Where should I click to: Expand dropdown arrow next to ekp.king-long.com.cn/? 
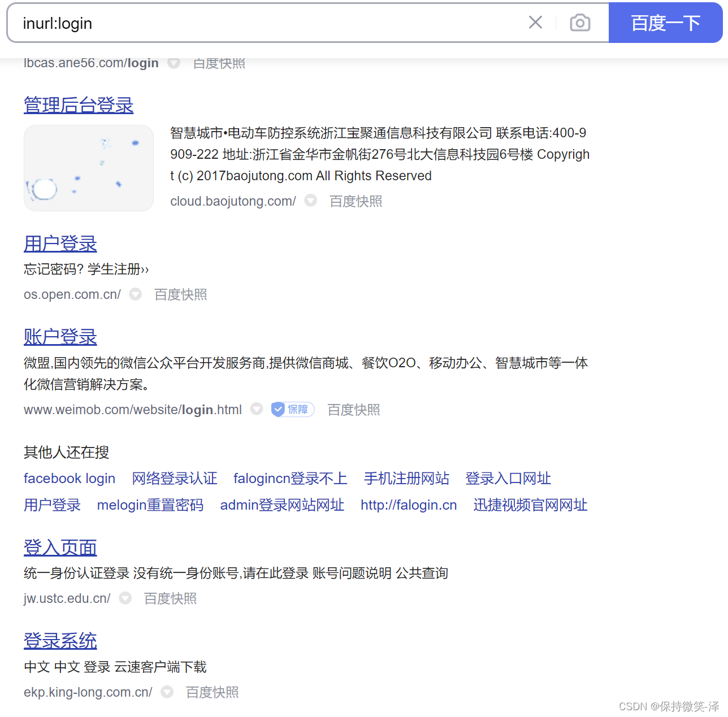pyautogui.click(x=167, y=692)
